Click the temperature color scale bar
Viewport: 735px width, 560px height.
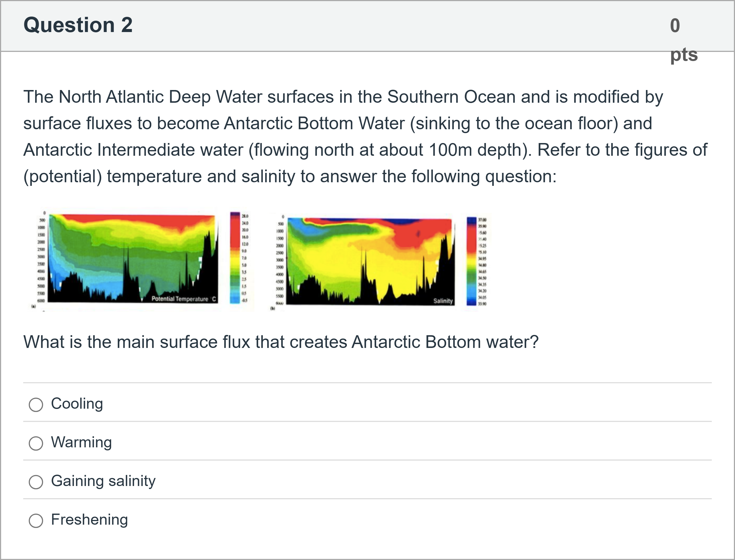coord(235,258)
